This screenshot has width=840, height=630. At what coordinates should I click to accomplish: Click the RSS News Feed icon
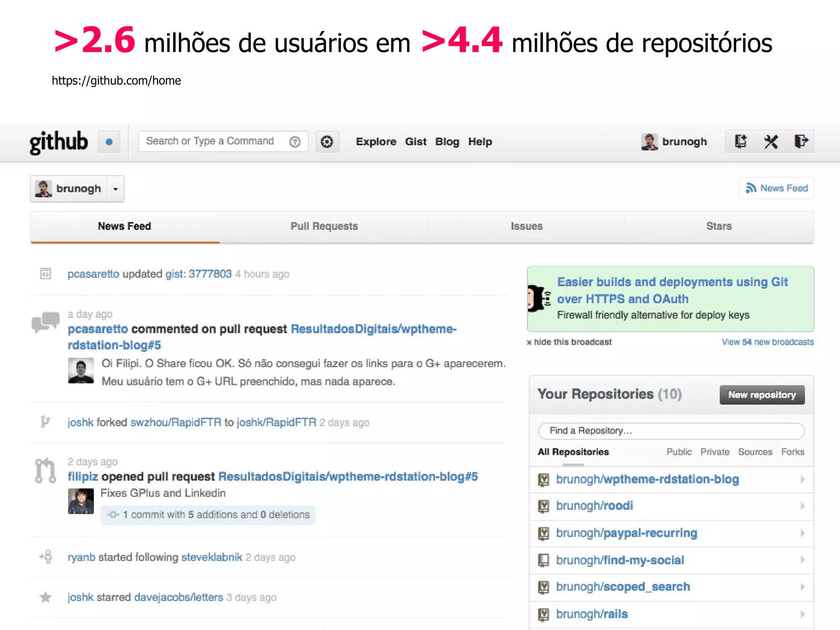[x=751, y=188]
